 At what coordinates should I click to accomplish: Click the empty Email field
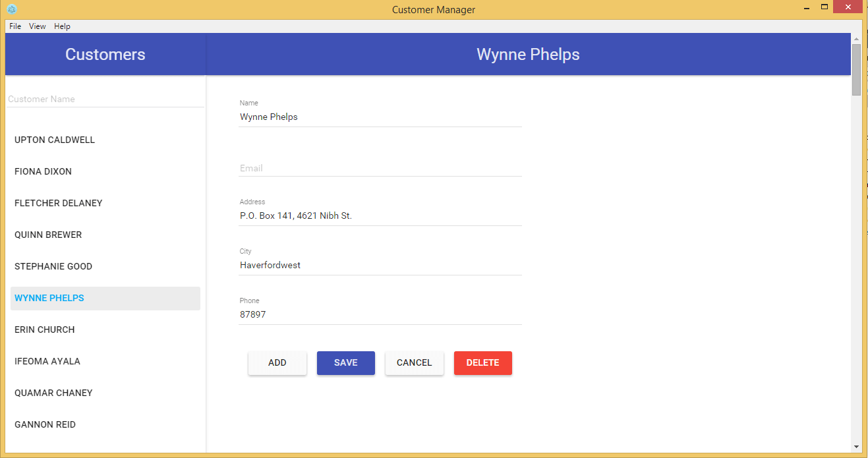pos(380,168)
